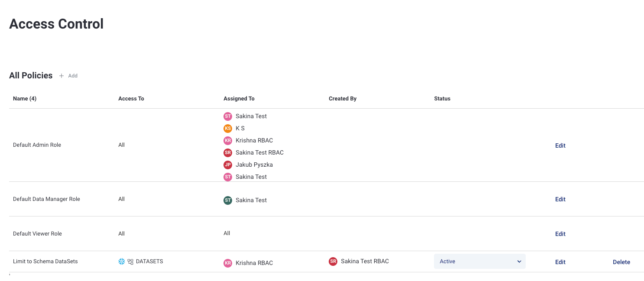Click the green ST avatar in Data Manager row
644x281 pixels.
pos(228,200)
